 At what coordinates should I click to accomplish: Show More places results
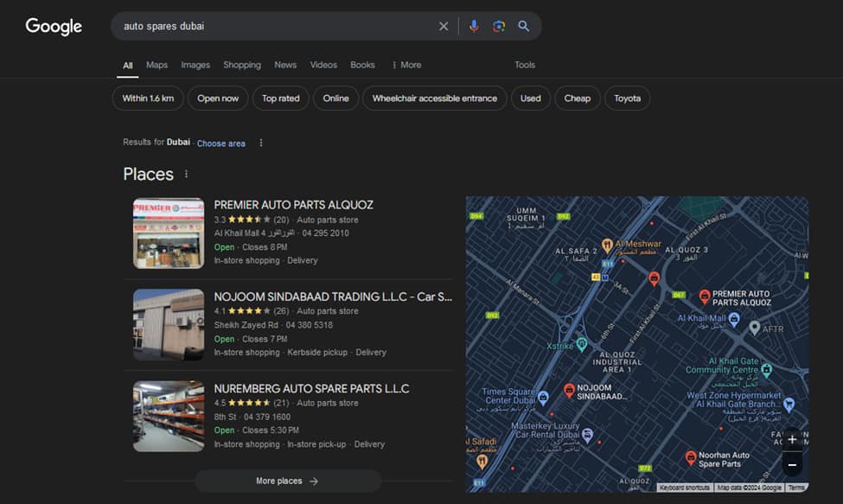[x=287, y=480]
